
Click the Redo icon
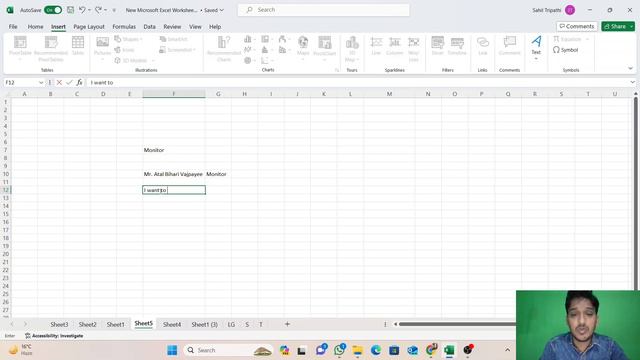click(x=98, y=10)
